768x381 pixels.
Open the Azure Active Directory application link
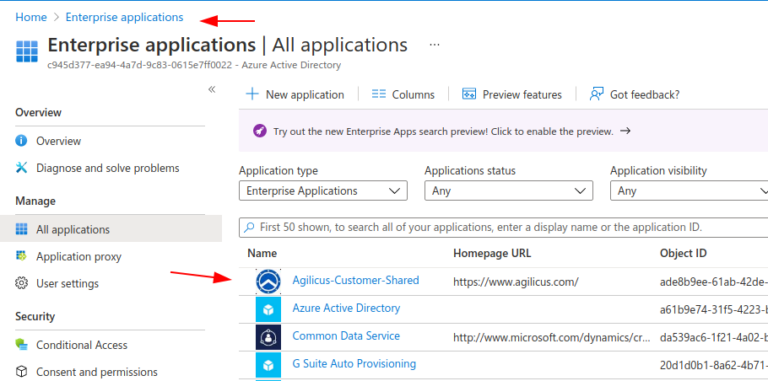(346, 308)
